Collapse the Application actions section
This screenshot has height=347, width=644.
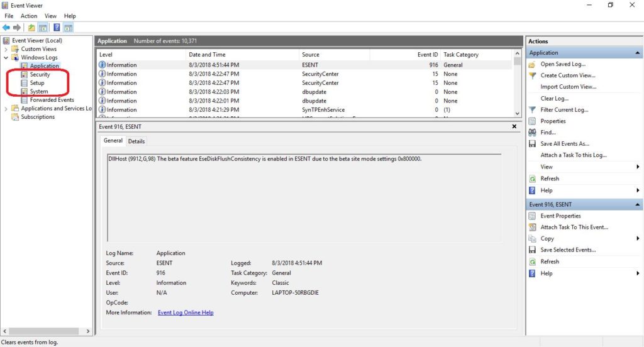coord(637,53)
